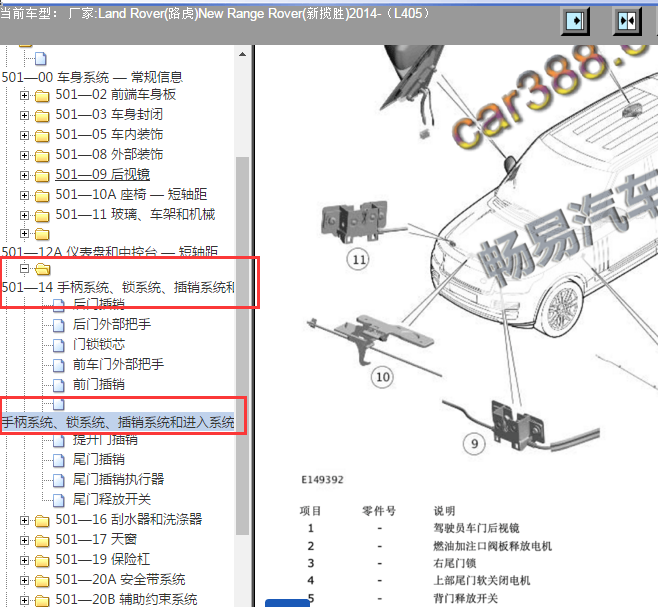Screen dimensions: 658x607
Task: Select the 501—20B 辅助约束系统 label
Action: 126,599
